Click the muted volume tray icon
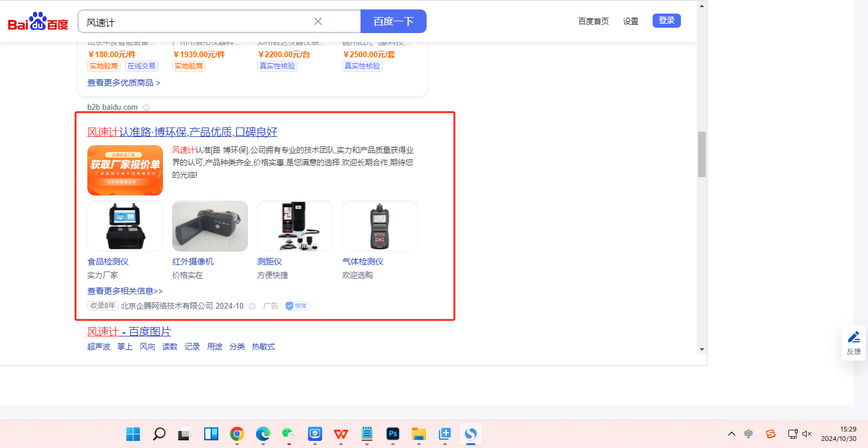 [808, 434]
